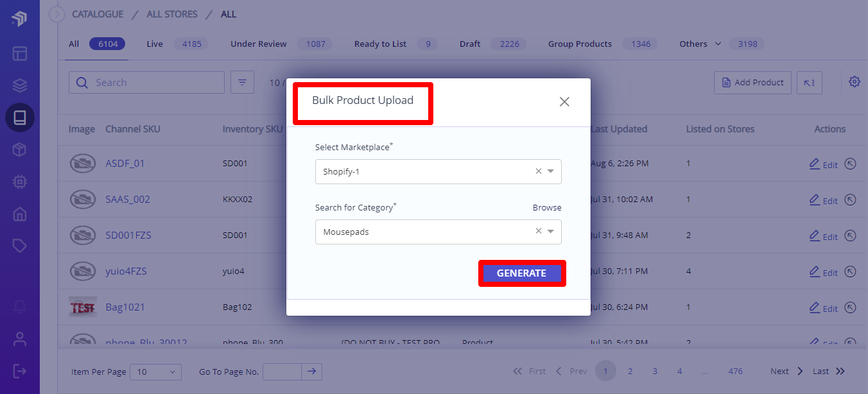Viewport: 868px width, 394px height.
Task: Click arrow circle icon in SAAS_002 row
Action: (850, 200)
